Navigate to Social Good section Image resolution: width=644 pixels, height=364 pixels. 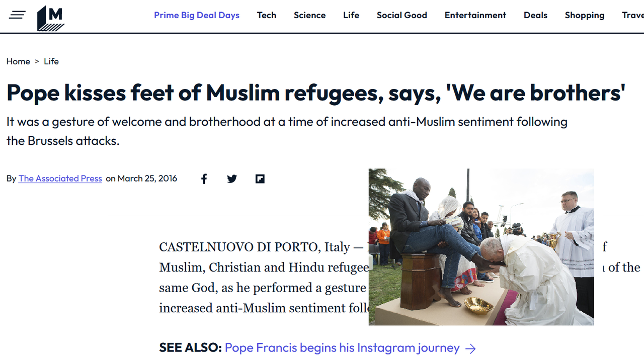tap(402, 15)
